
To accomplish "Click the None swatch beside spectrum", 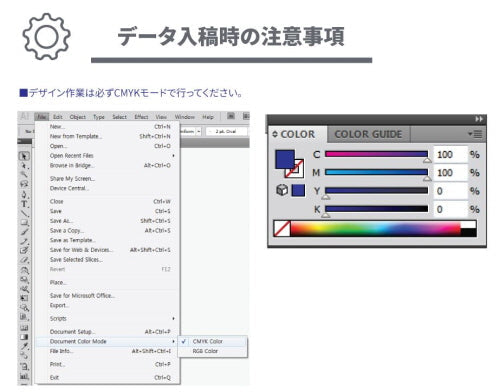I will click(x=282, y=229).
